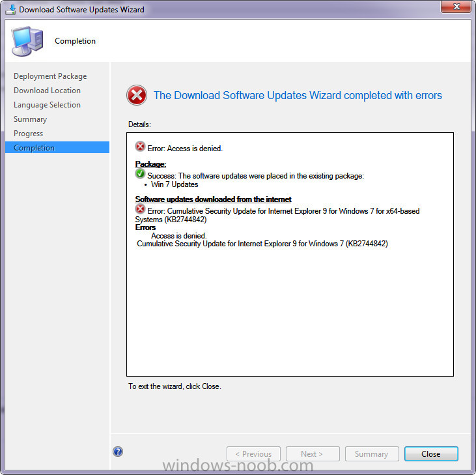Select the Download Location step
The width and height of the screenshot is (476, 475).
47,90
